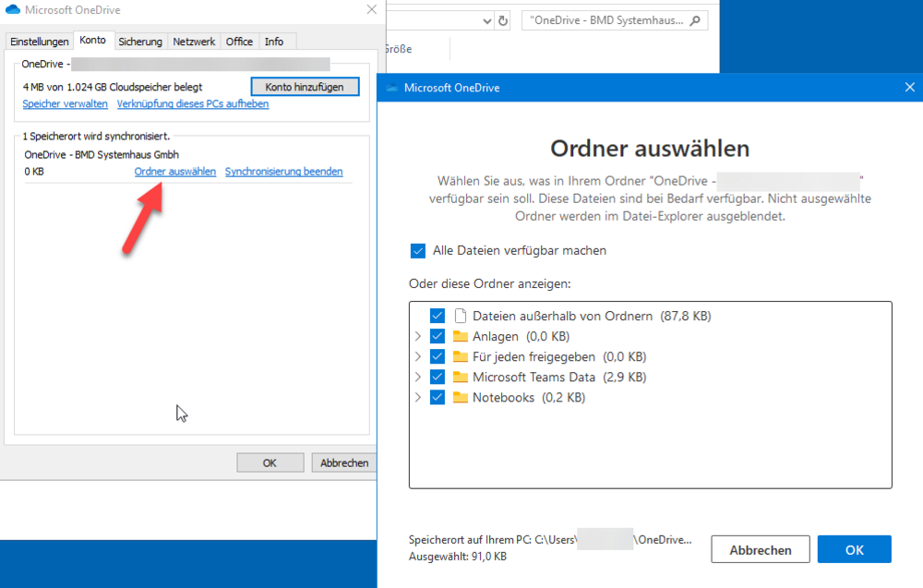This screenshot has height=588, width=923.
Task: Click the Ordner auswählen link
Action: click(175, 172)
